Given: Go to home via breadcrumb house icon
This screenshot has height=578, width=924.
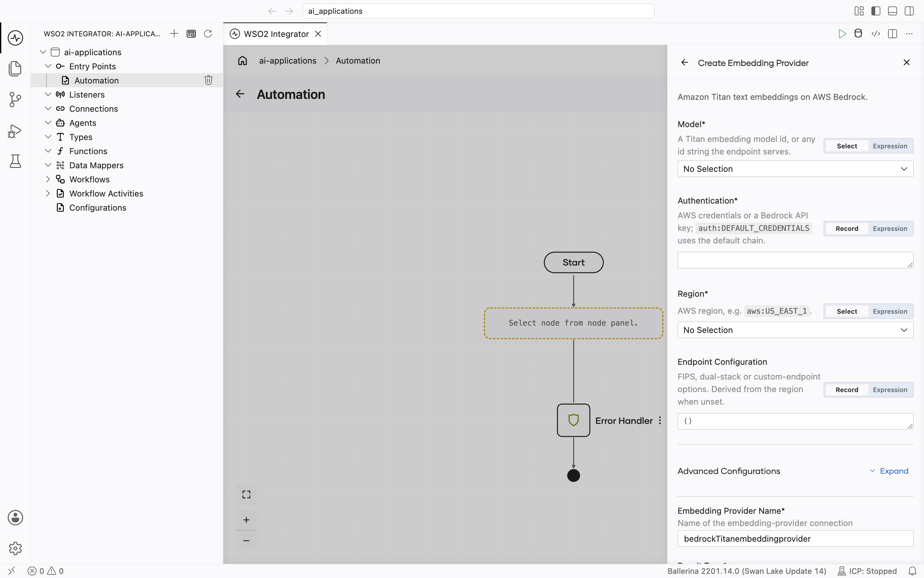Looking at the screenshot, I should point(243,61).
